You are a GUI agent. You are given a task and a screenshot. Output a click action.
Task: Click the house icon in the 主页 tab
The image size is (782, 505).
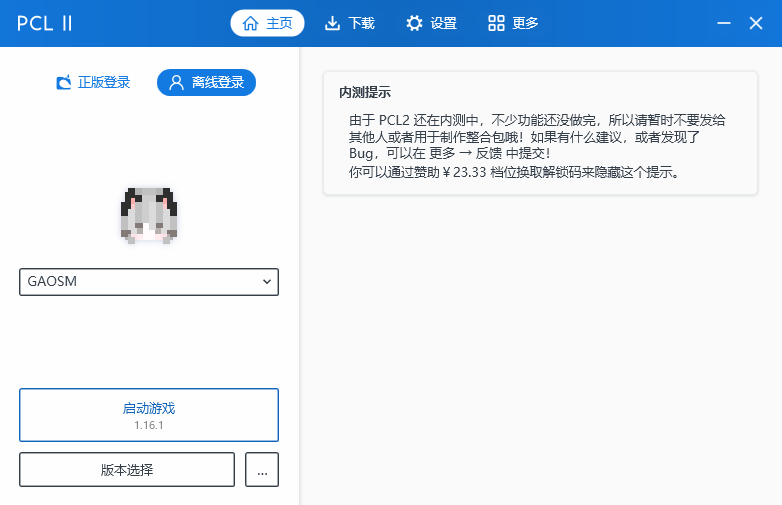pos(250,23)
